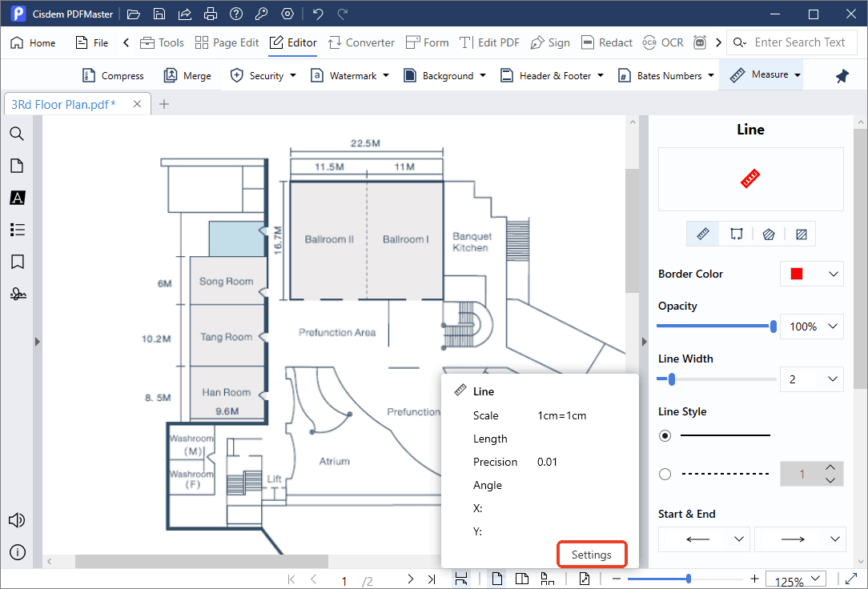Image resolution: width=868 pixels, height=589 pixels.
Task: Open Opacity 100% dropdown
Action: (x=833, y=327)
